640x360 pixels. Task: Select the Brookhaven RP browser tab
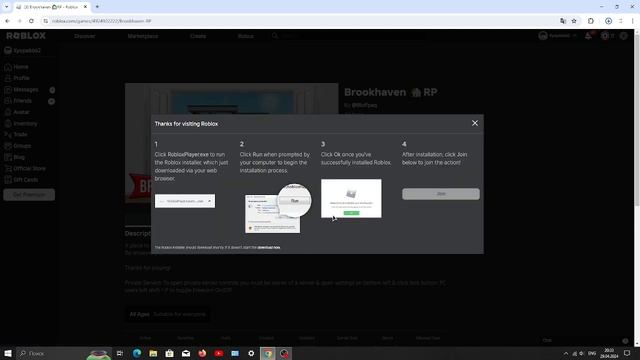[x=51, y=7]
